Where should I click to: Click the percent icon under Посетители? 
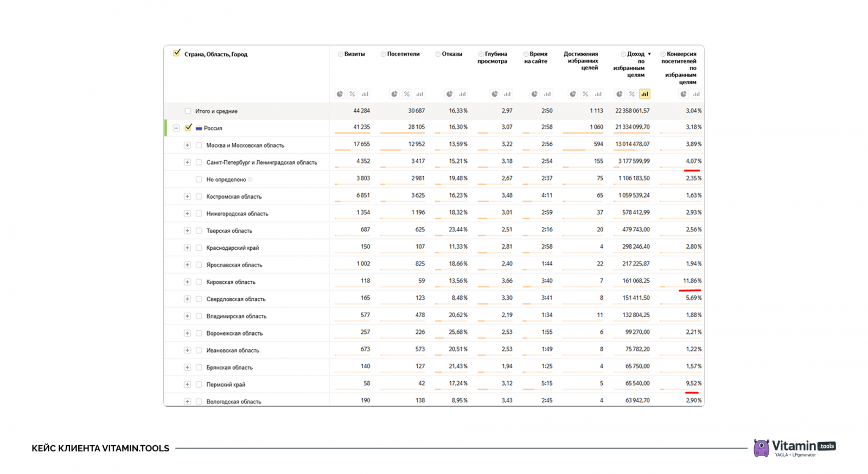point(407,94)
